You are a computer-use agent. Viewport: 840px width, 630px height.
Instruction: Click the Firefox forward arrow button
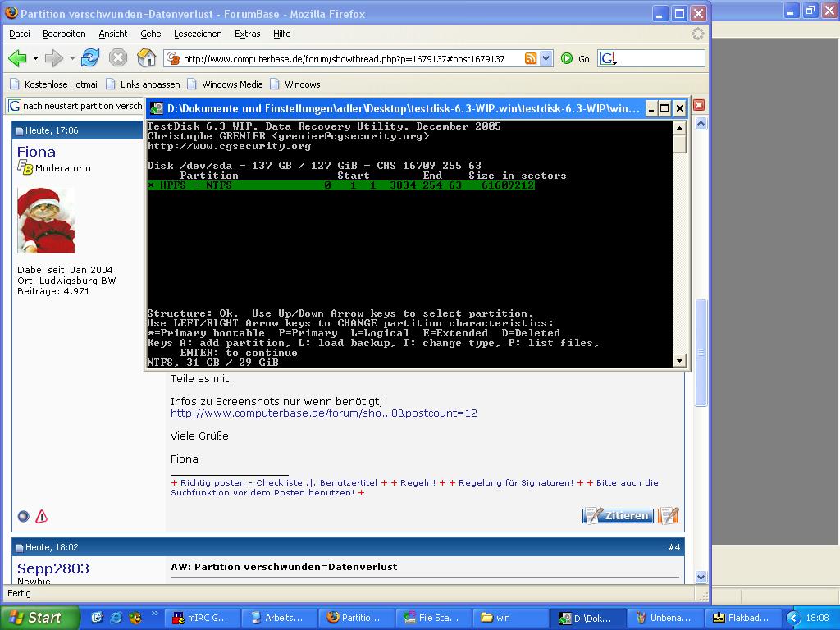click(53, 58)
